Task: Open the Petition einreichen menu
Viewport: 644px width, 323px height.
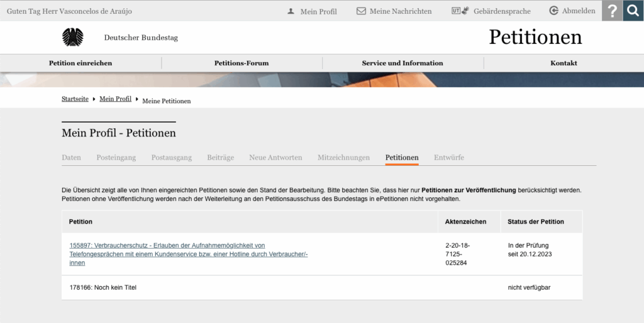Action: (80, 63)
